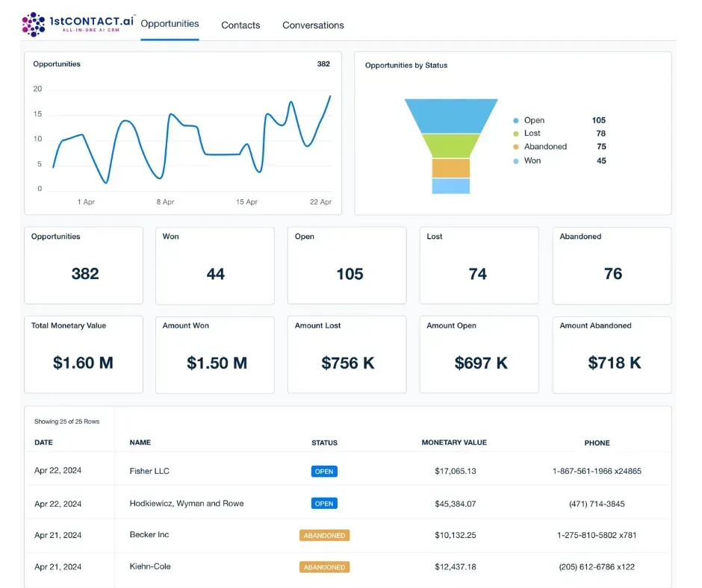This screenshot has width=702, height=588.
Task: Click the Won legend light-blue dot
Action: pos(516,161)
